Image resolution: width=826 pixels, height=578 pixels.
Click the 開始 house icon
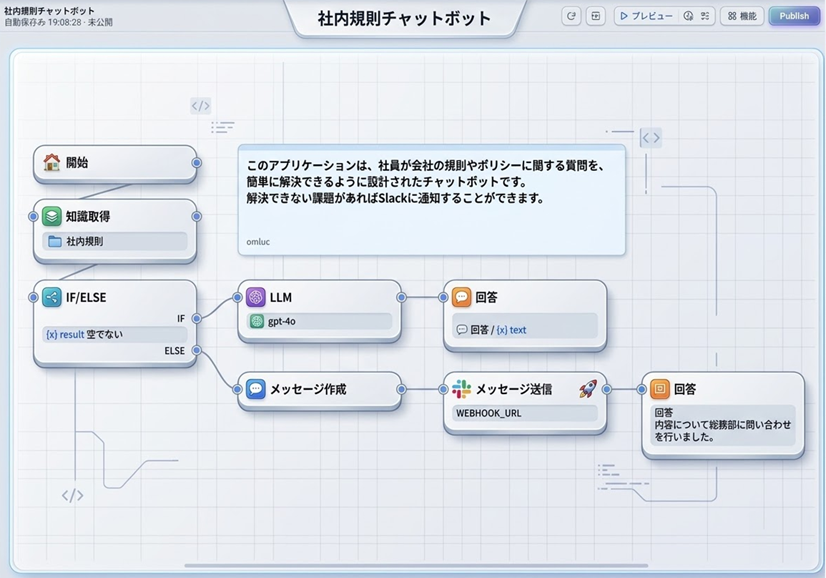point(52,162)
